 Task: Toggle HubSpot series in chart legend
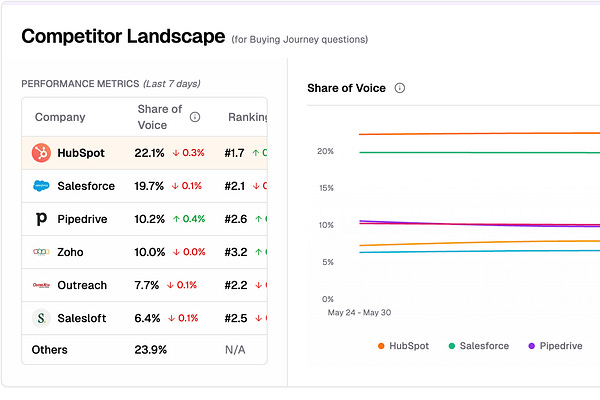pyautogui.click(x=403, y=346)
